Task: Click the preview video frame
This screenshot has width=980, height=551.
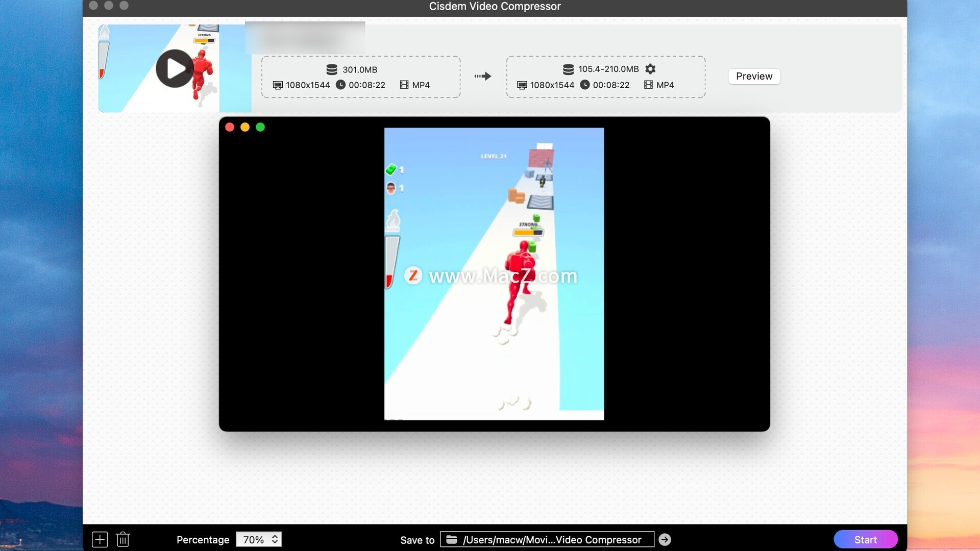Action: pyautogui.click(x=494, y=273)
